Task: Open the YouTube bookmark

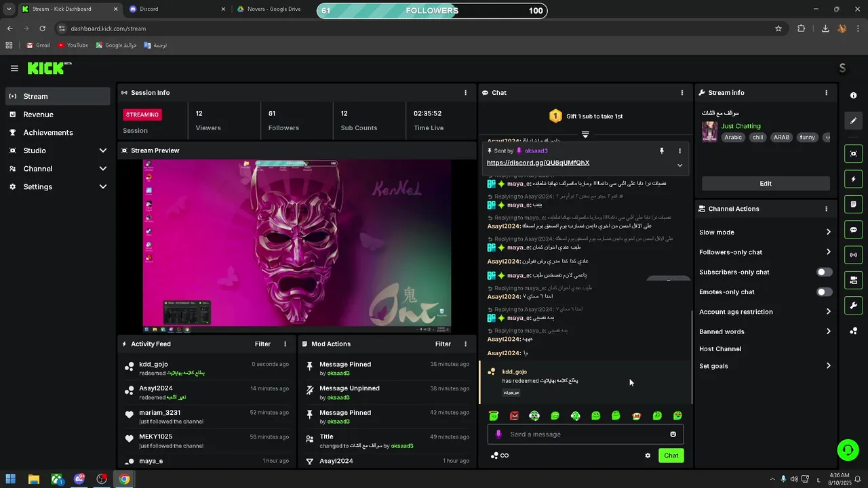Action: click(x=73, y=45)
